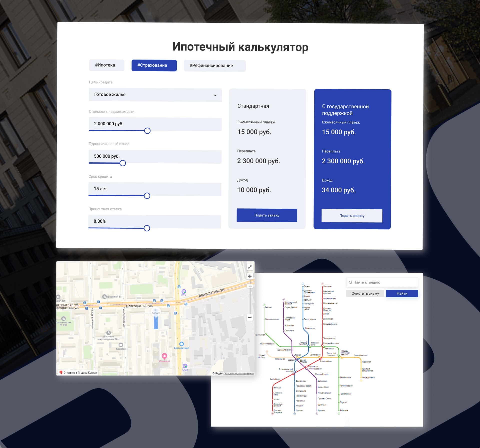Click the map fullscreen expand icon
Screen dimensions: 480x448
[249, 267]
